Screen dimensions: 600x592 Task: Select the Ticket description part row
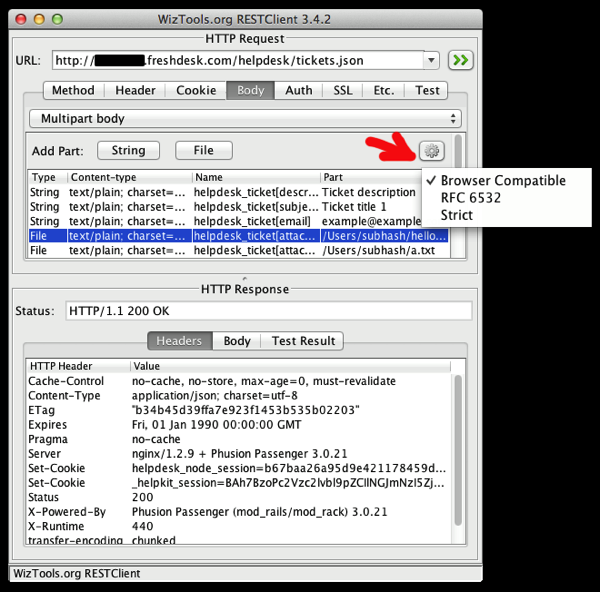point(225,192)
